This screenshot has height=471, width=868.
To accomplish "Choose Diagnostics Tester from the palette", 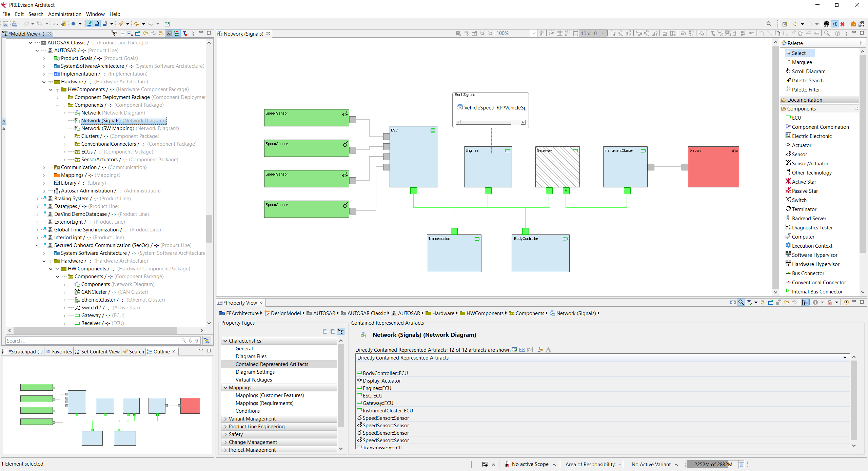I will pyautogui.click(x=809, y=227).
